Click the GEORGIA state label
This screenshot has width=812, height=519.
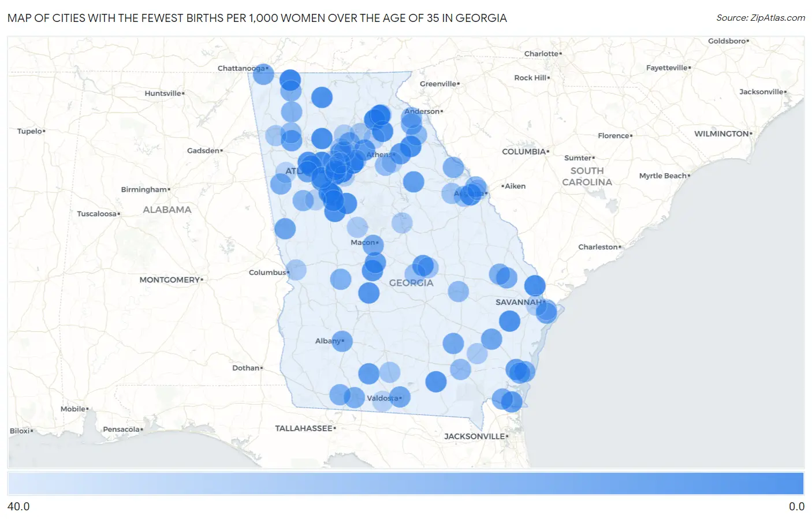tap(411, 283)
